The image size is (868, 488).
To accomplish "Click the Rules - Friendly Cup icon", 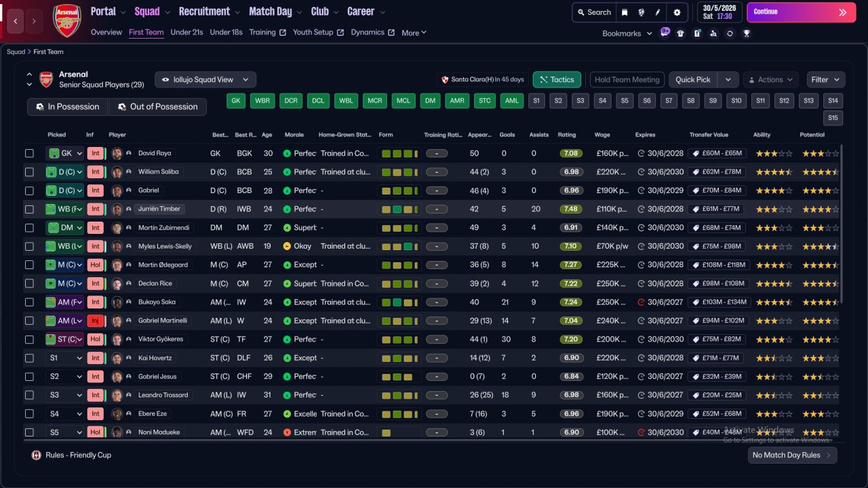I will pos(37,455).
